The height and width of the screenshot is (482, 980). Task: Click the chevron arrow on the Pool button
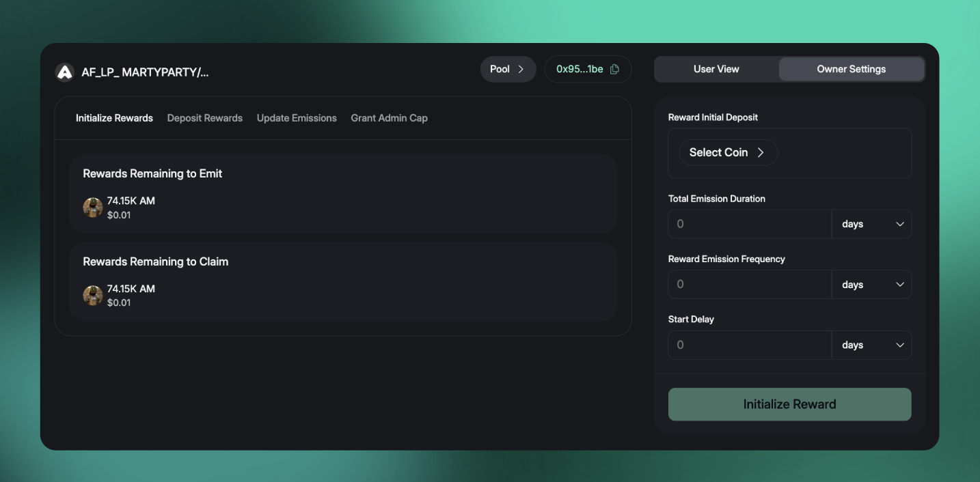point(521,69)
